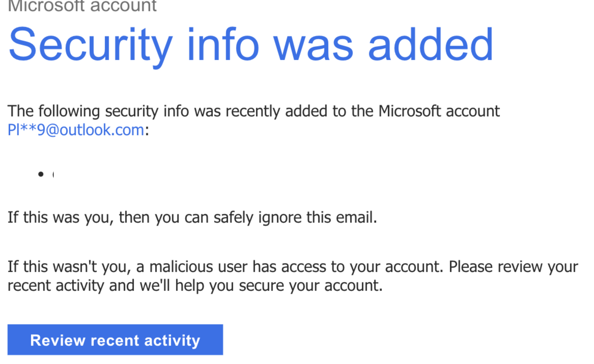Click the Review recent activity button
This screenshot has width=594, height=364.
[x=115, y=340]
